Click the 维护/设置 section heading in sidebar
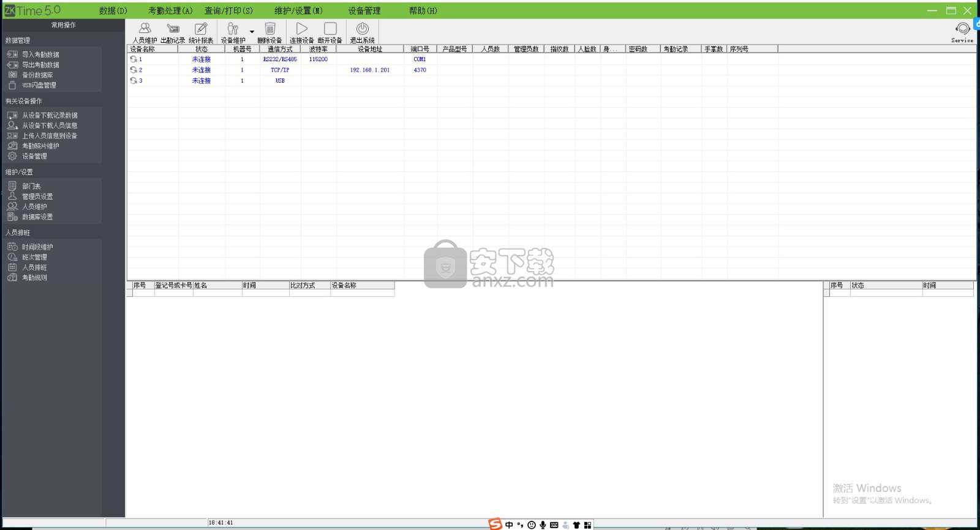This screenshot has width=980, height=530. coord(19,172)
